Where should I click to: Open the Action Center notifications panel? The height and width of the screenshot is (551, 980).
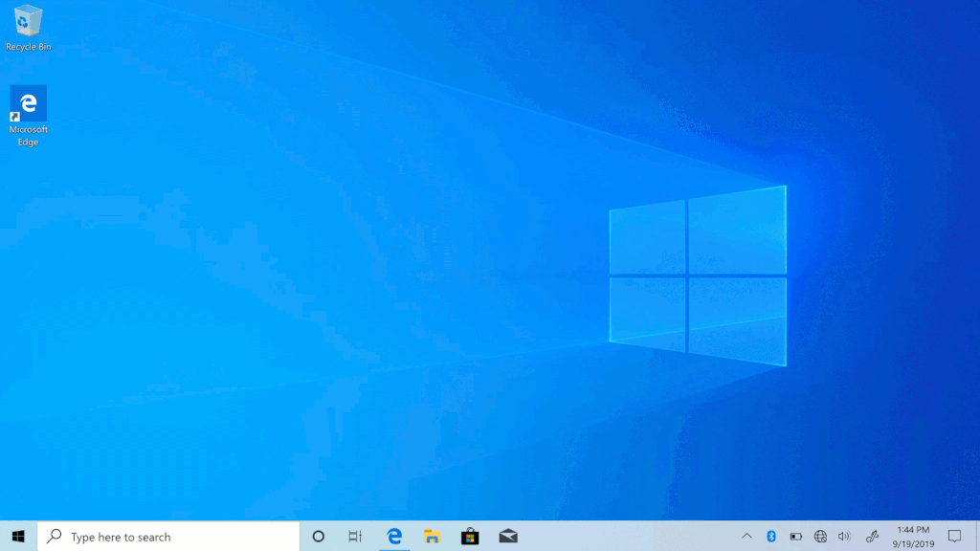954,537
